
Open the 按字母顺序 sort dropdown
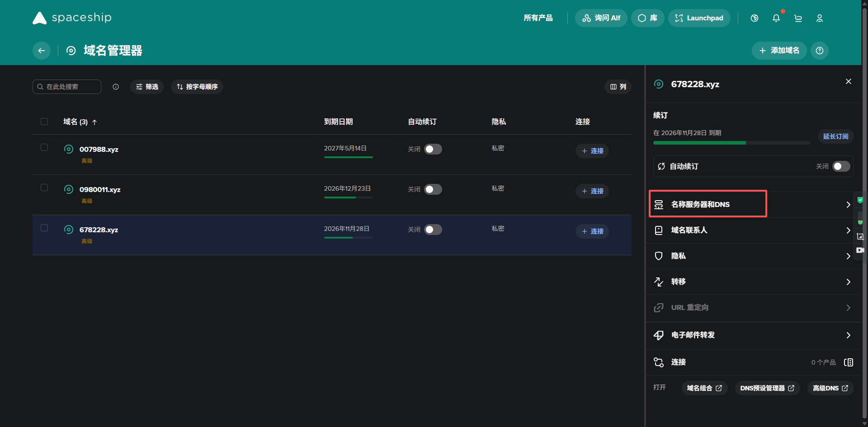point(197,87)
